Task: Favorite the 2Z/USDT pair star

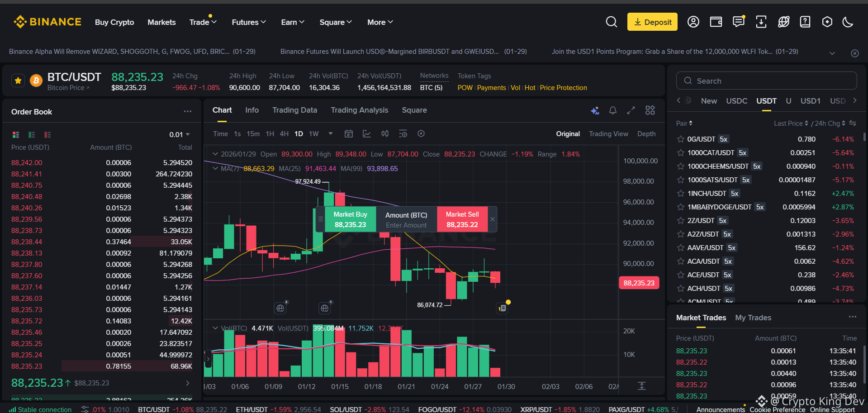Action: [x=680, y=221]
